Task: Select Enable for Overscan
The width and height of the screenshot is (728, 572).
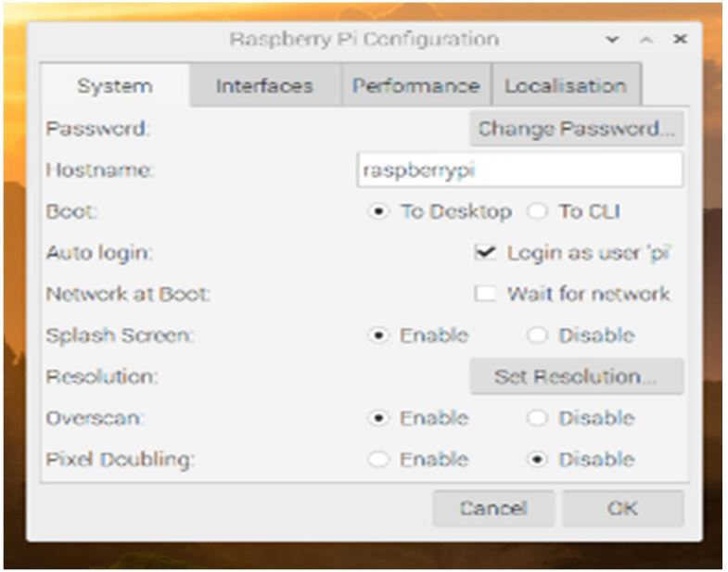Action: point(378,418)
